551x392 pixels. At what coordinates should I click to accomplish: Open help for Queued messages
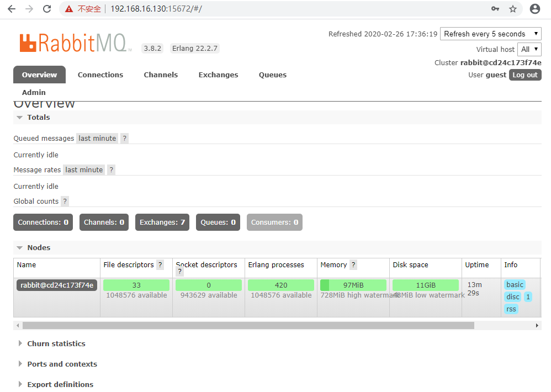click(x=124, y=139)
